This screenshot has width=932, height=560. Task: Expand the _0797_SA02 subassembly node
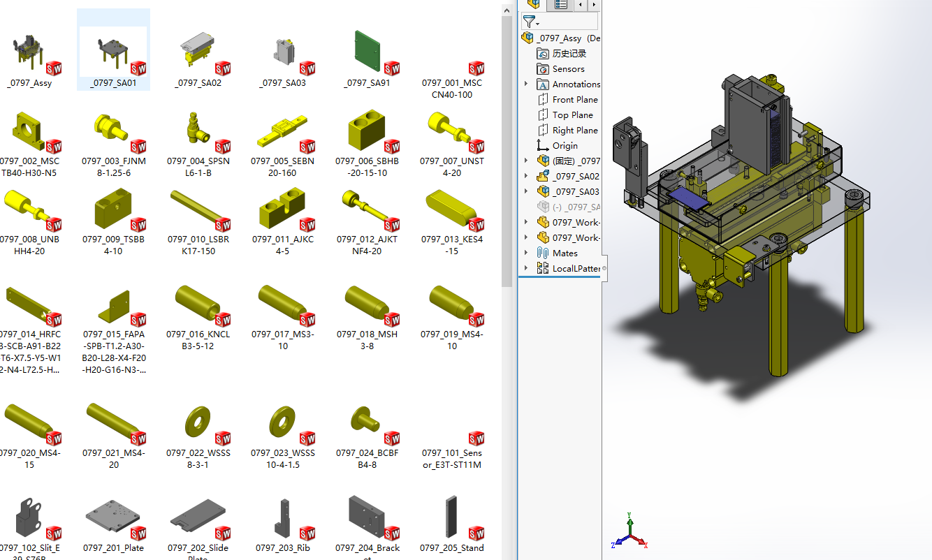click(x=526, y=176)
